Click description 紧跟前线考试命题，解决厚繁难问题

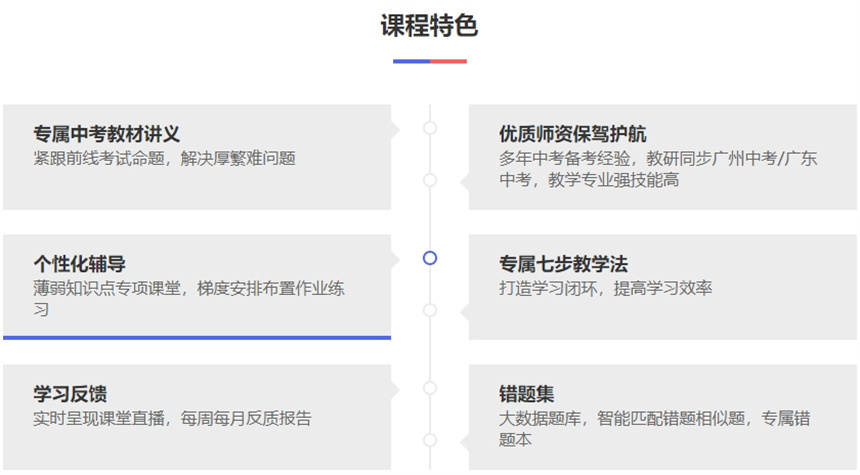coord(164,158)
